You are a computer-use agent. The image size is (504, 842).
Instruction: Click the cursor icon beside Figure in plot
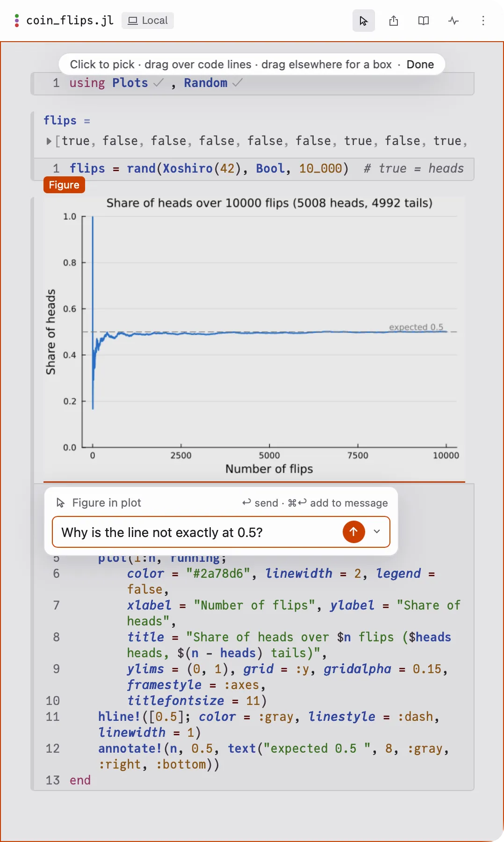click(x=60, y=503)
